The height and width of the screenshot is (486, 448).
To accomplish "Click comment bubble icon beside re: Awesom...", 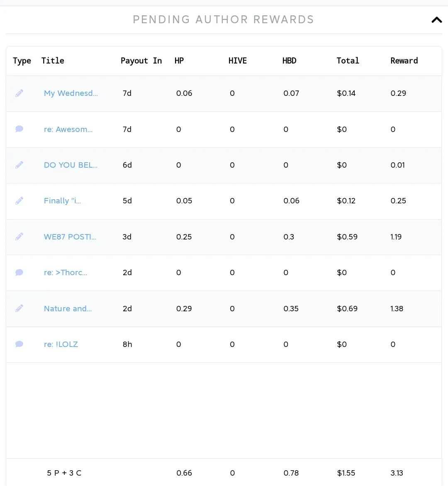I will pyautogui.click(x=19, y=129).
